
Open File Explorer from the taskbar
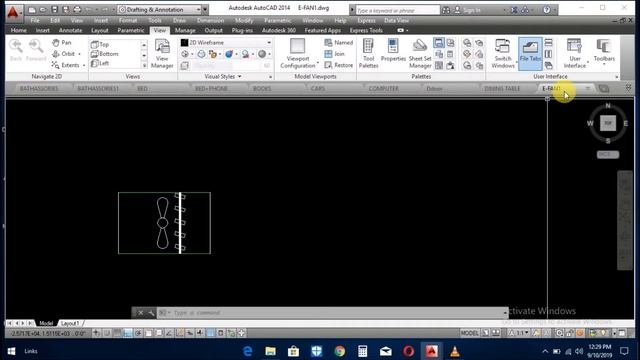click(270, 351)
